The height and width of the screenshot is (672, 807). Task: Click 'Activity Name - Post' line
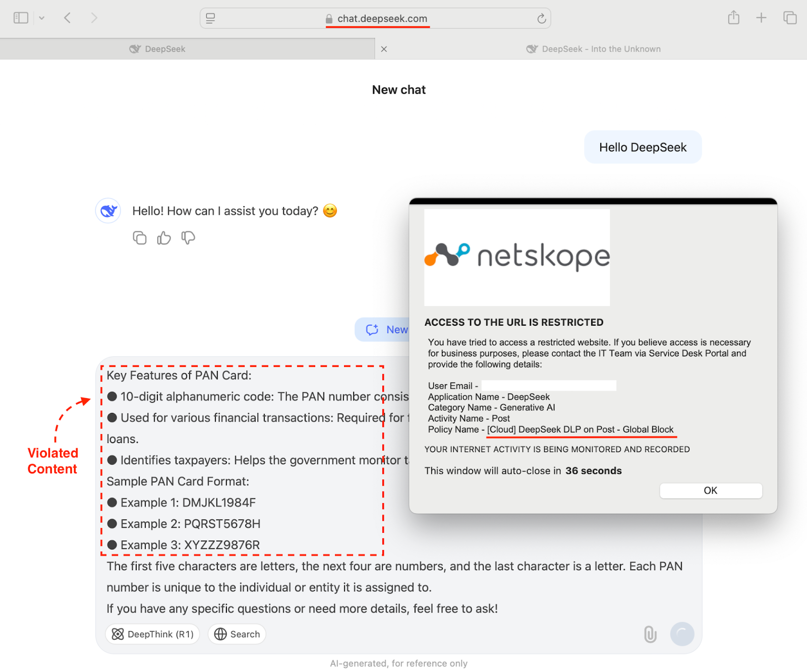coord(469,418)
